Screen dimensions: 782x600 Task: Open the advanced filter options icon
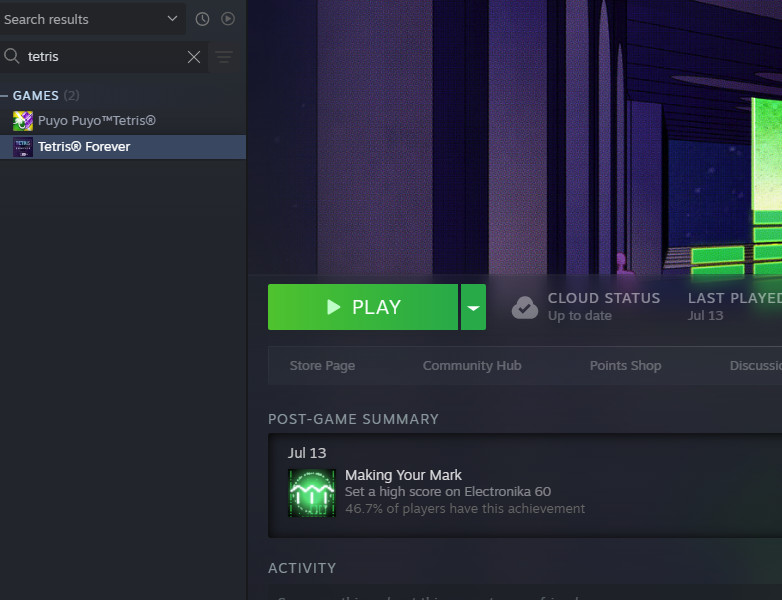(x=224, y=57)
